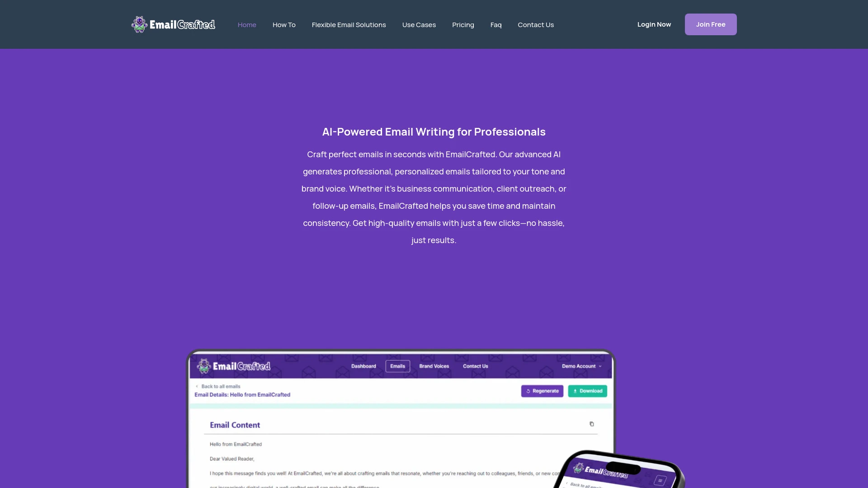Open the Demo Account dropdown menu
This screenshot has width=868, height=488.
(580, 366)
